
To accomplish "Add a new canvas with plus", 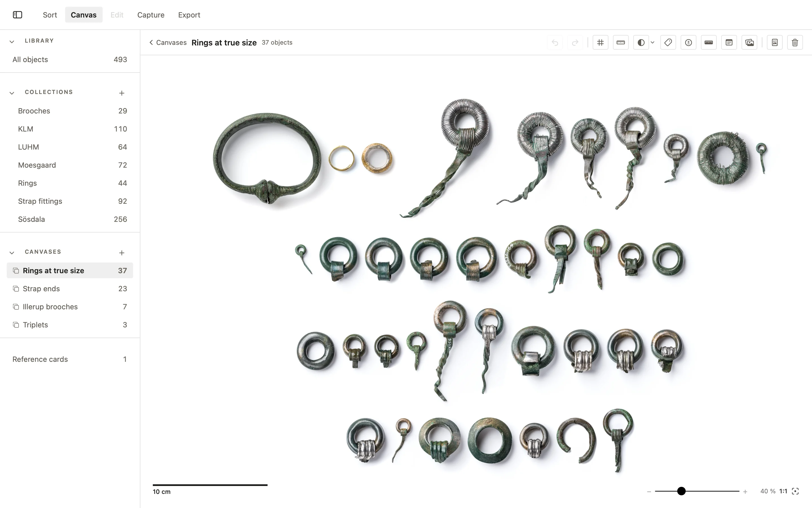I will (122, 253).
